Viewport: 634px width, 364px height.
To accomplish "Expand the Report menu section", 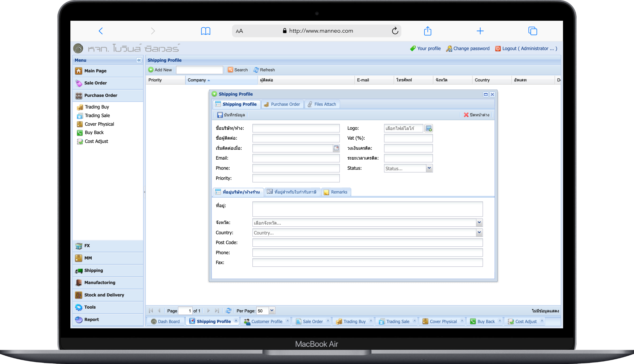I will 108,319.
